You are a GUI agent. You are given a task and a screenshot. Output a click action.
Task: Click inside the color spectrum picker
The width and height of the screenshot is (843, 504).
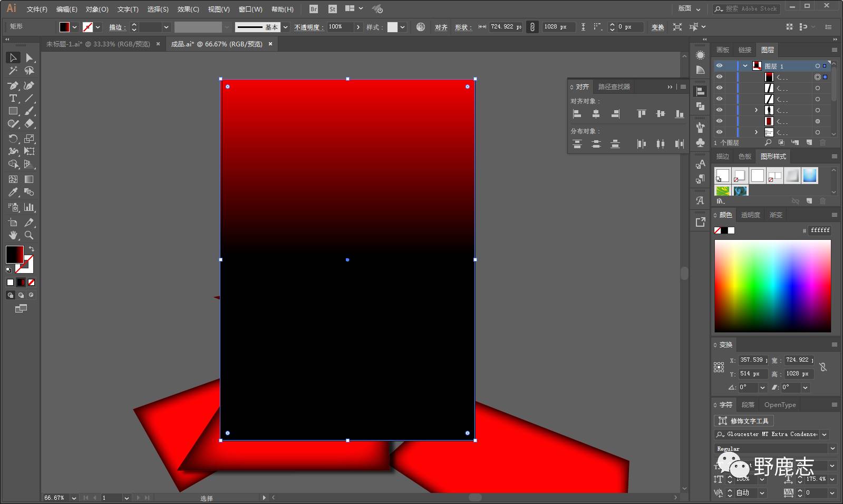coord(772,286)
